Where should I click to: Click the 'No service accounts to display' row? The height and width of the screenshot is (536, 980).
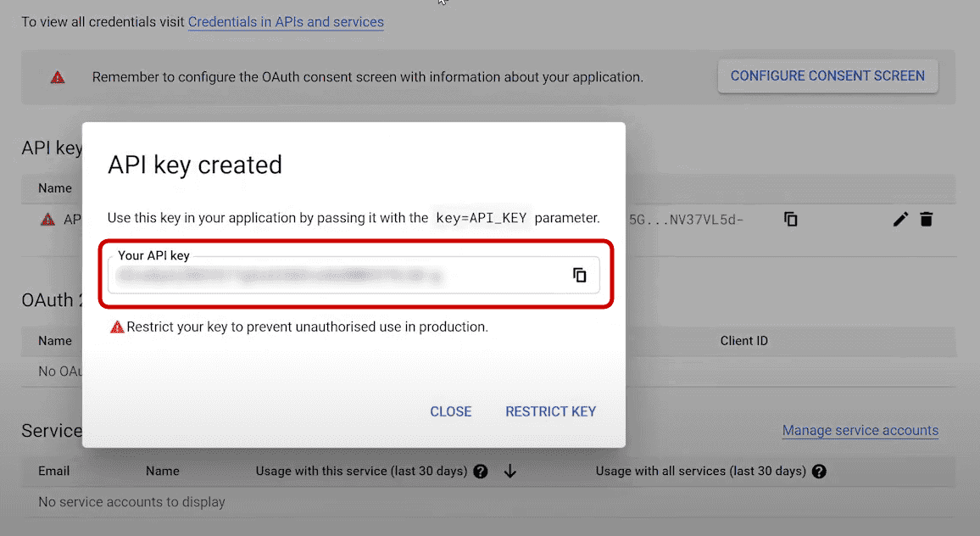click(x=131, y=501)
